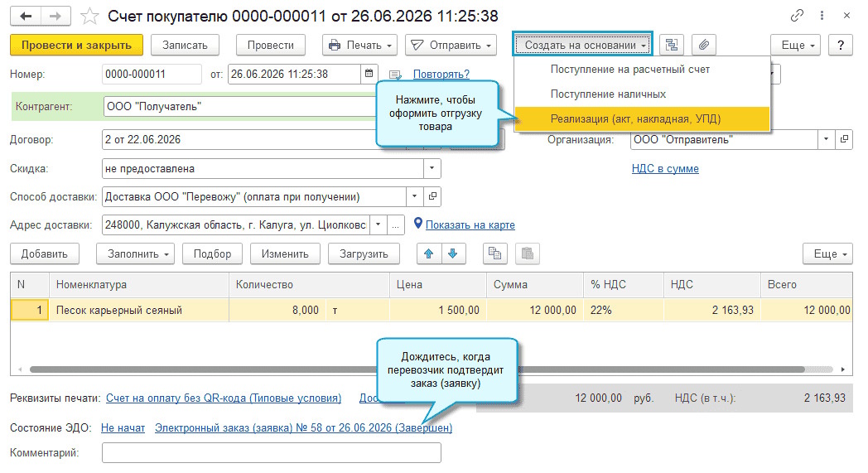The width and height of the screenshot is (868, 473).
Task: Open the Заполнить dropdown
Action: pos(135,253)
